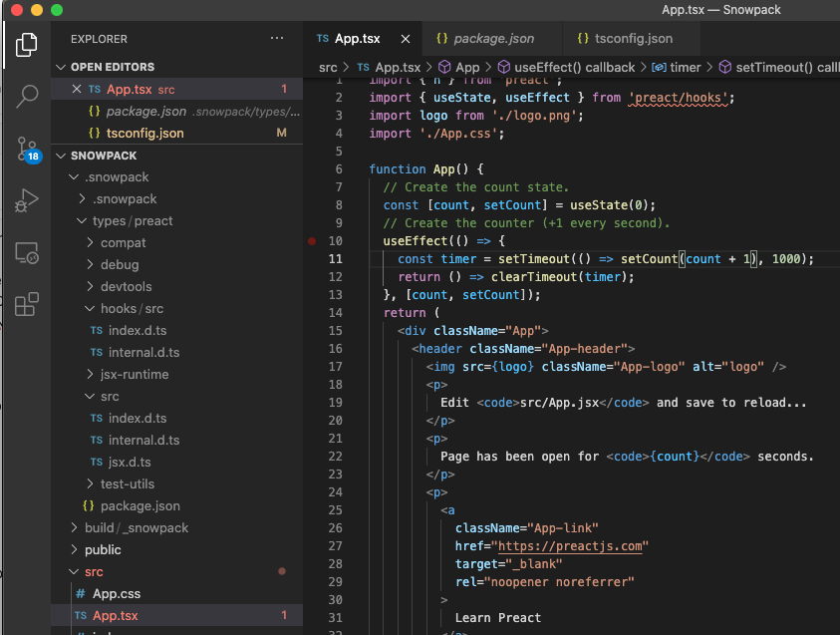This screenshot has width=840, height=635.
Task: Expand the build/_snowpack folder
Action: pos(74,527)
